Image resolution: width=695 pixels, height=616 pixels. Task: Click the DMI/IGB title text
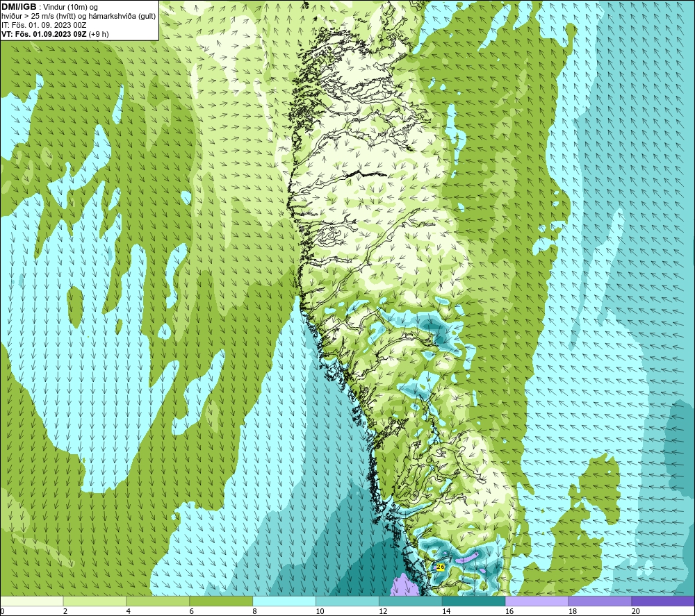(19, 7)
